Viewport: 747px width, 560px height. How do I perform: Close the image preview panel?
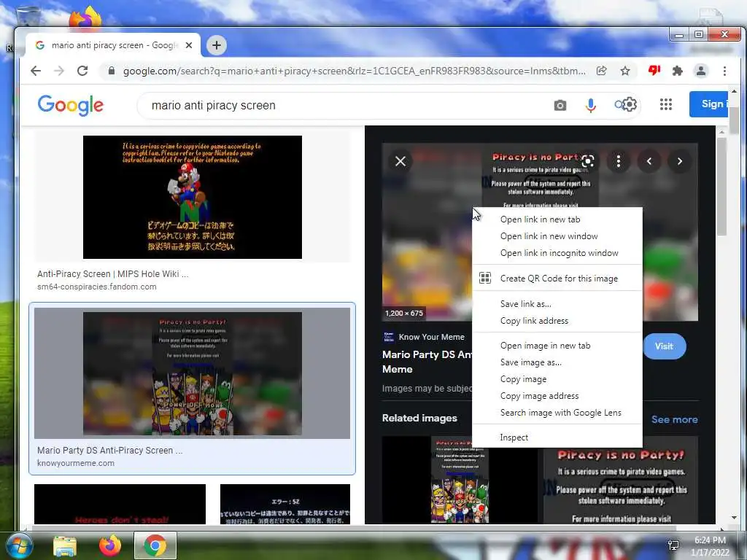pyautogui.click(x=400, y=161)
